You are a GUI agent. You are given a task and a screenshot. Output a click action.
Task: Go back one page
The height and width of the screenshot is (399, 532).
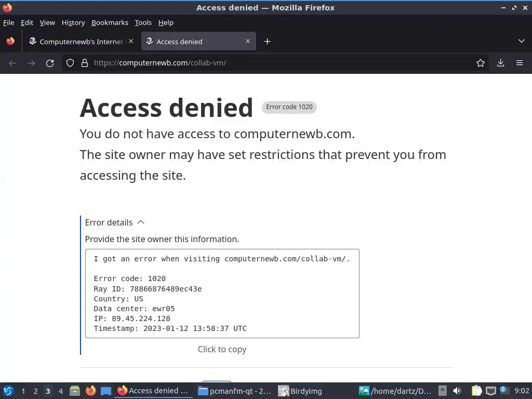[12, 63]
